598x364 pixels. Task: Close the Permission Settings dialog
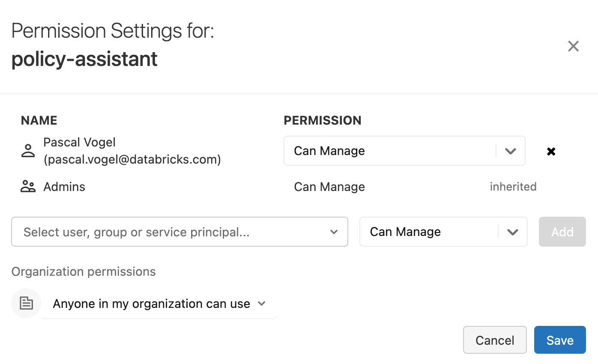[573, 46]
